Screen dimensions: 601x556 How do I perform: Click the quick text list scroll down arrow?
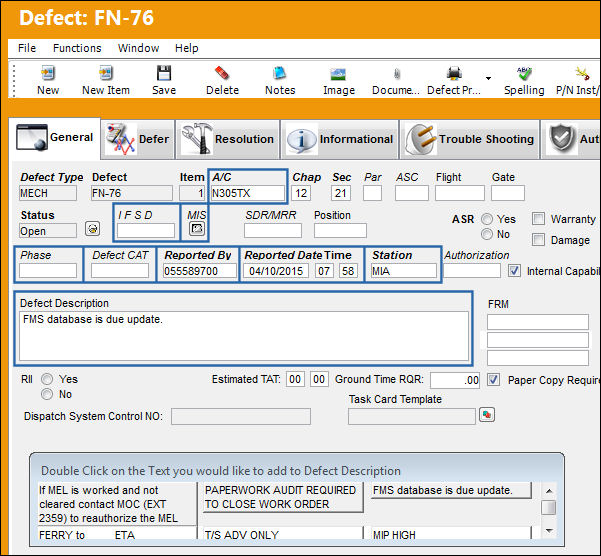[549, 531]
